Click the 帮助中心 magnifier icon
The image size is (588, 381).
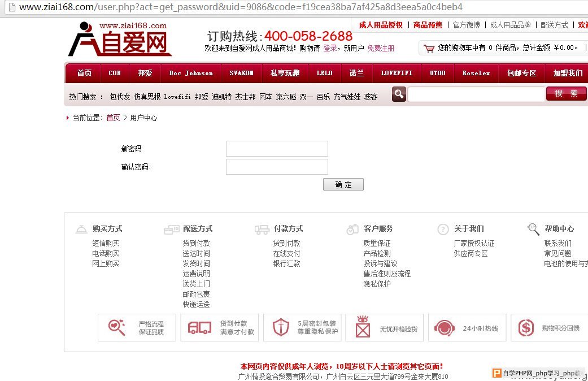pos(533,228)
